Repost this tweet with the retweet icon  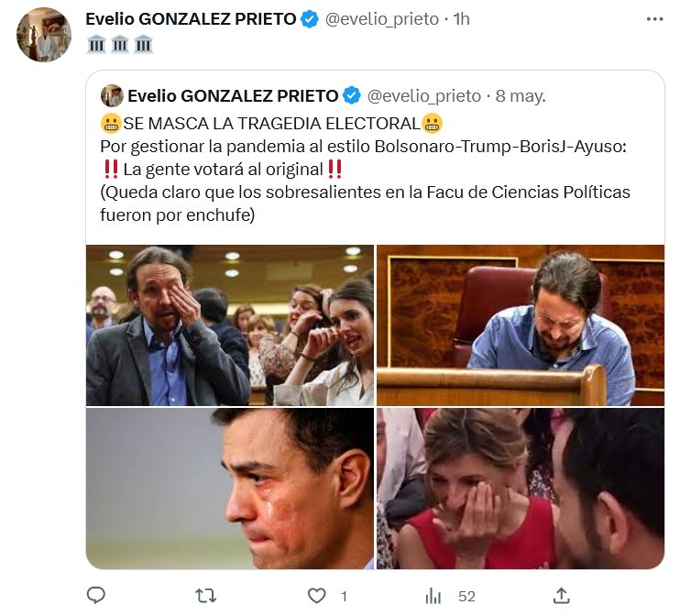pos(206,596)
